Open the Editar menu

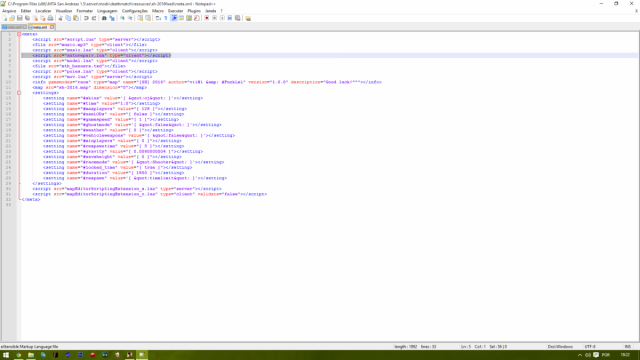tap(26, 11)
